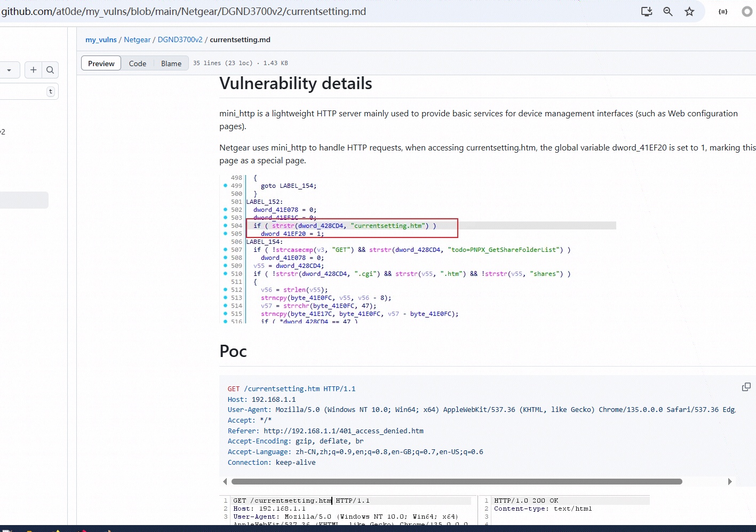This screenshot has width=756, height=532.
Task: Expand the branch selector dropdown arrow
Action: pyautogui.click(x=9, y=70)
